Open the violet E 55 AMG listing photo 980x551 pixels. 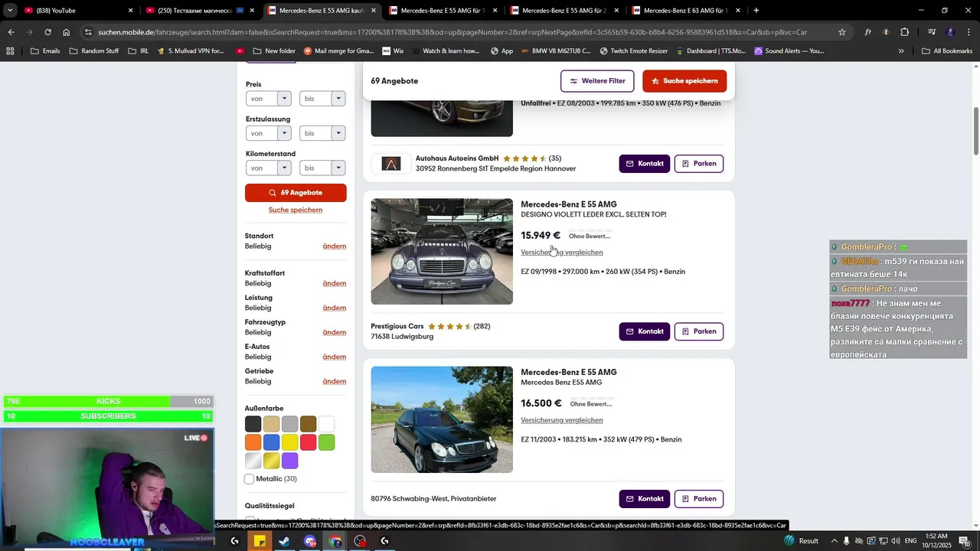coord(442,252)
